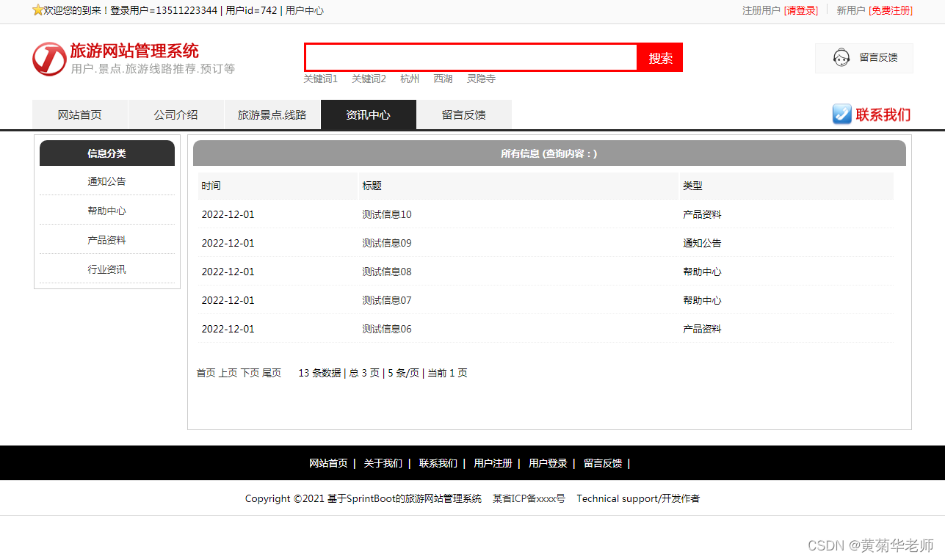
Task: Open the 公司介绍 navigation tab
Action: 176,114
